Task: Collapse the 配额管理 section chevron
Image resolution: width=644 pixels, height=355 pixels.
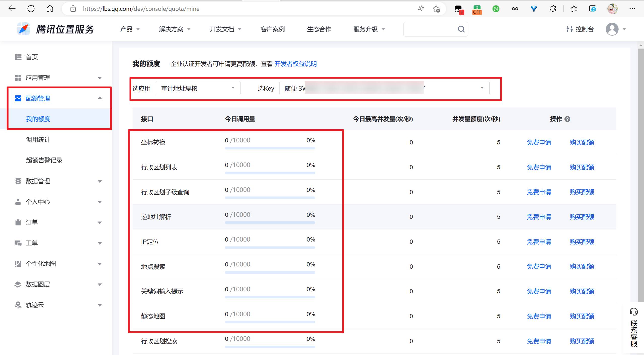Action: (100, 98)
